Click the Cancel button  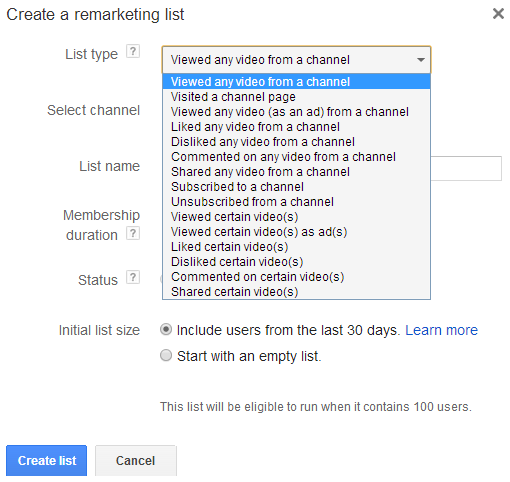click(x=136, y=460)
